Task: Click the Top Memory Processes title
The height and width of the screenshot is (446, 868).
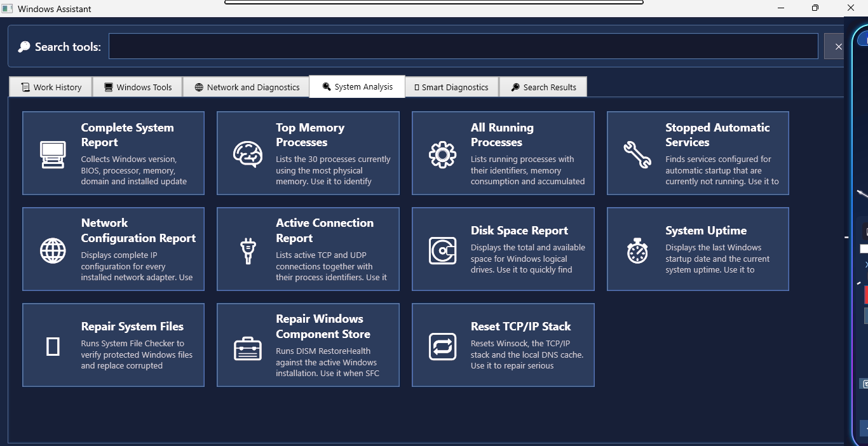Action: [310, 135]
